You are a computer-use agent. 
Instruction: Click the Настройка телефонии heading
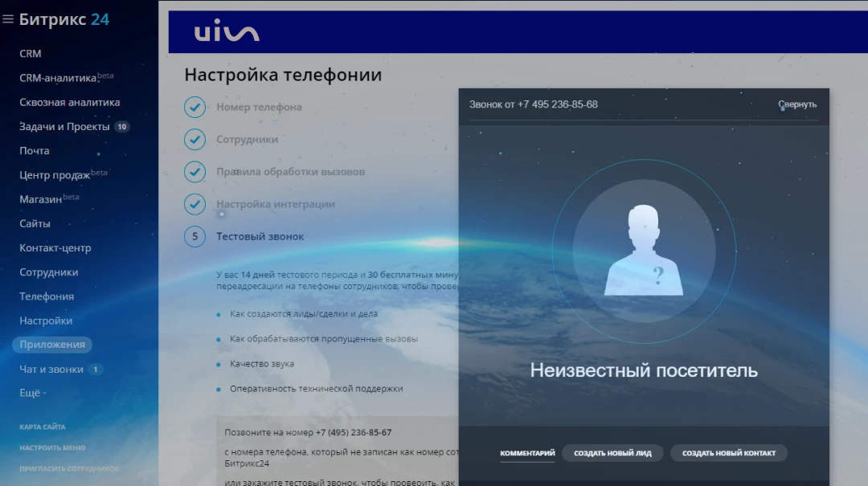coord(283,75)
